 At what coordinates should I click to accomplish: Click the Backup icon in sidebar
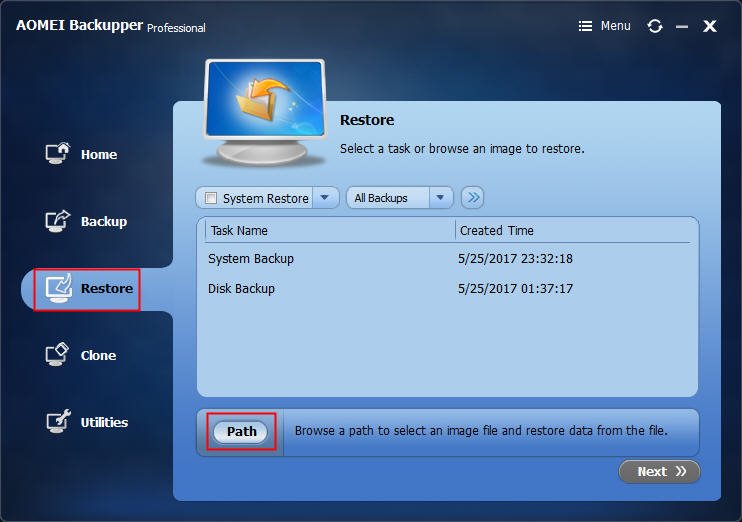(x=58, y=221)
